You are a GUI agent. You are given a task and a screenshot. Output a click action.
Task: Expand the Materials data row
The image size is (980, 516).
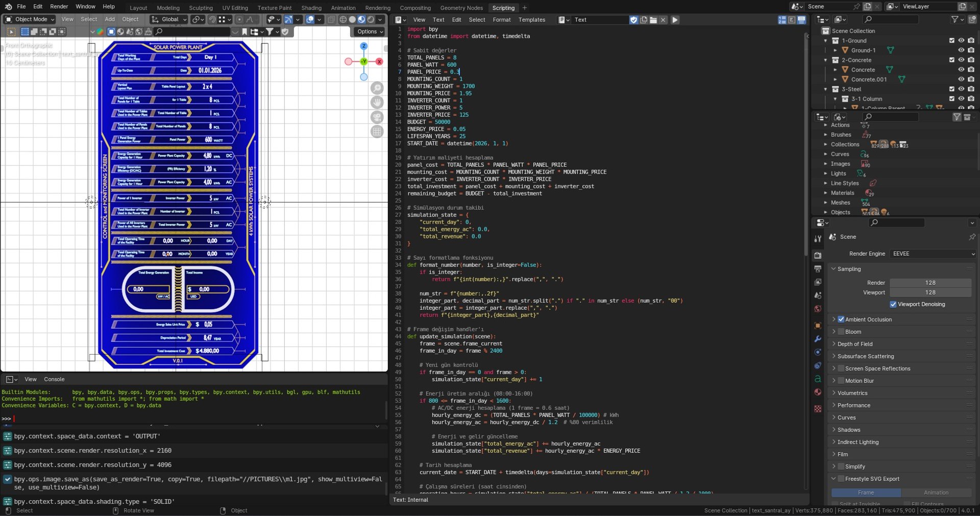click(x=825, y=193)
